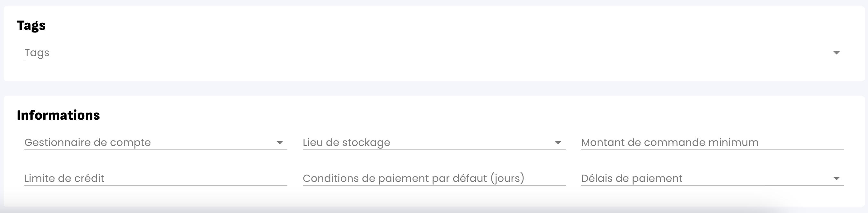
Task: Click the Lieu de stockage arrow icon
Action: (x=558, y=143)
